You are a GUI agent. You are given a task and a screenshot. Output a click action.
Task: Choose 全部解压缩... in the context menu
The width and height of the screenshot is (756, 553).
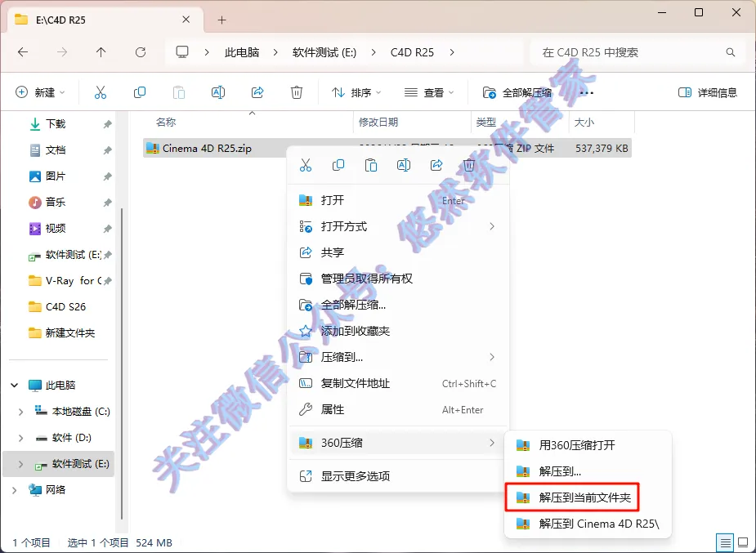[x=398, y=305]
